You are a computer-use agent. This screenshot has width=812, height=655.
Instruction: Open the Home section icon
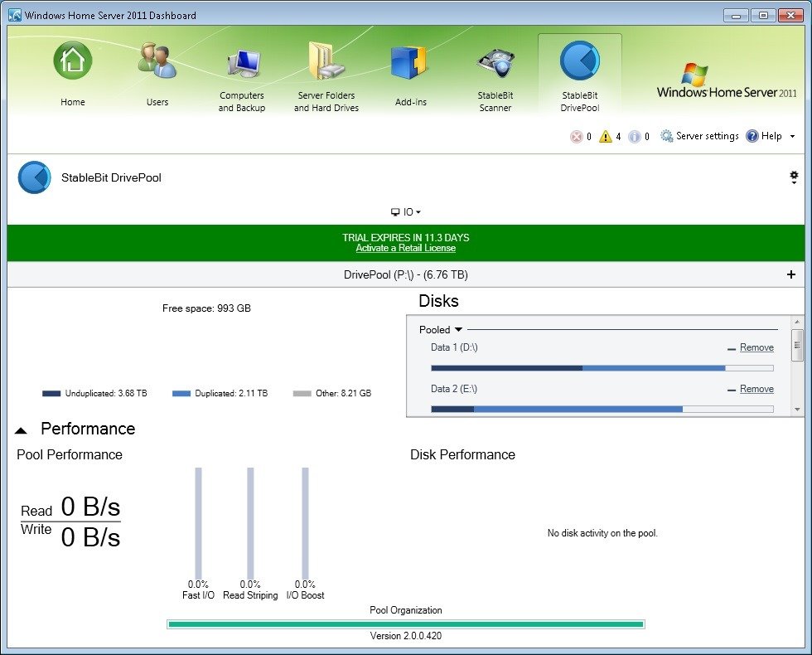(x=73, y=61)
